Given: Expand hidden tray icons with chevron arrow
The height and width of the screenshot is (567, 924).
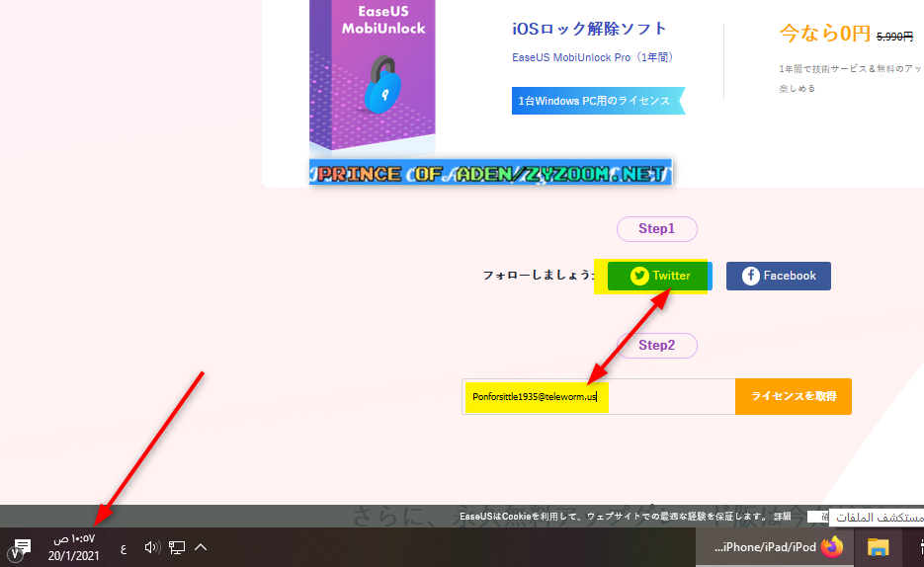Looking at the screenshot, I should pyautogui.click(x=201, y=547).
